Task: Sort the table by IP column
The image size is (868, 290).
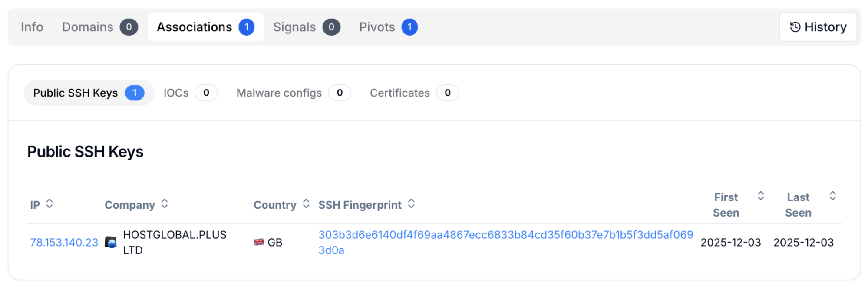Action: tap(50, 203)
